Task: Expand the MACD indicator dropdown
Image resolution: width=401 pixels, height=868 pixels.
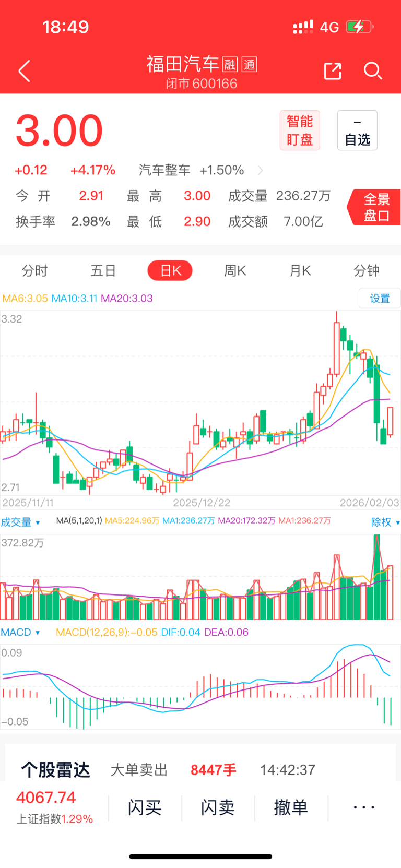Action: 20,633
